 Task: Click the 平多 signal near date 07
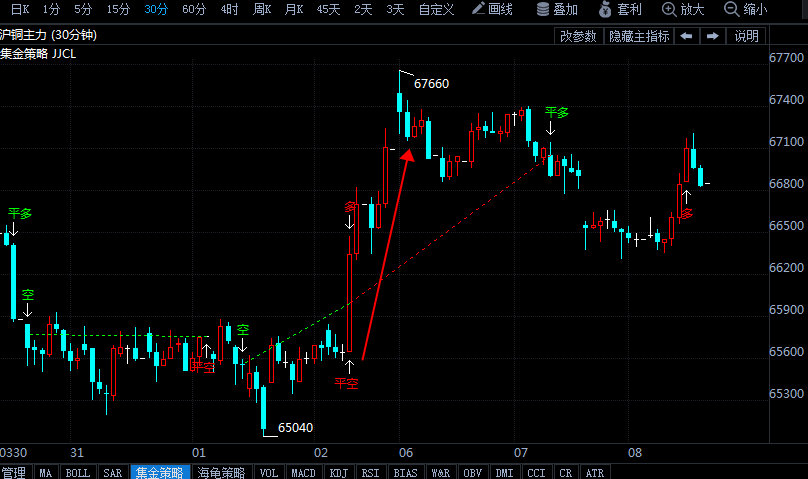pos(557,112)
